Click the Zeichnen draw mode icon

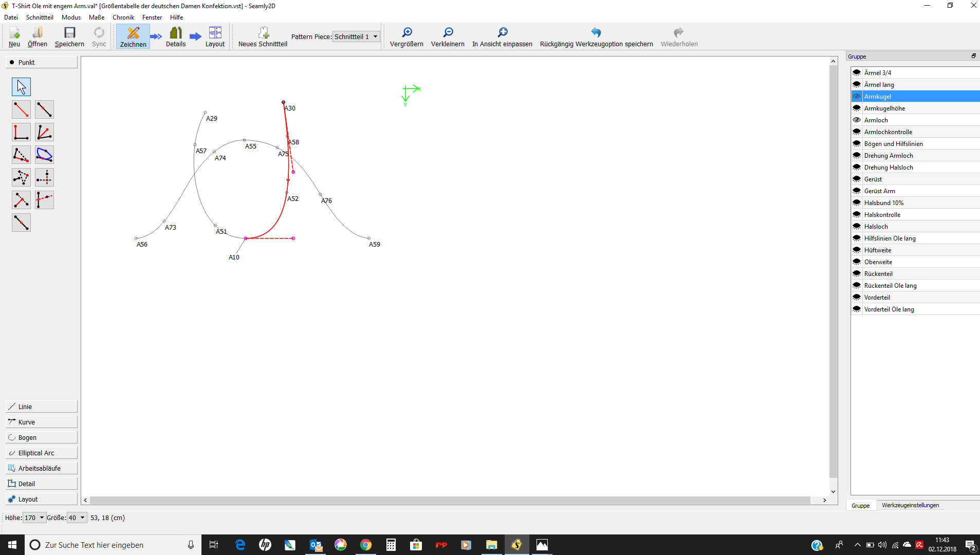(x=133, y=37)
